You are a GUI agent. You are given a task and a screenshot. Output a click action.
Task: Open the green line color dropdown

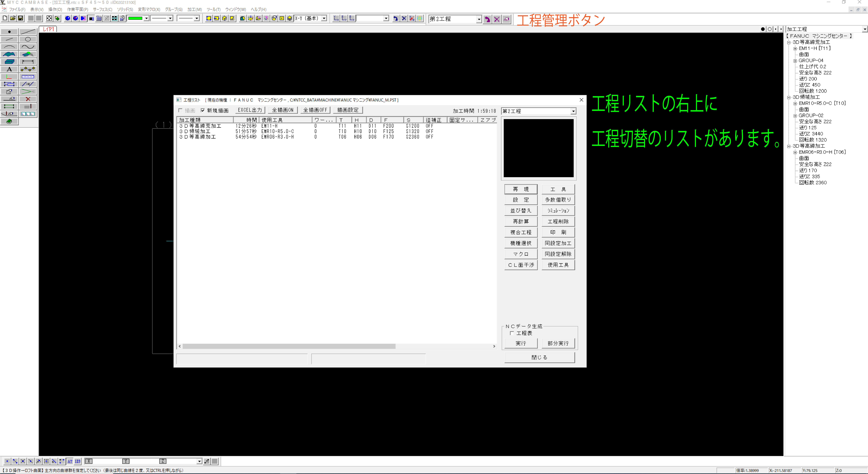[147, 18]
